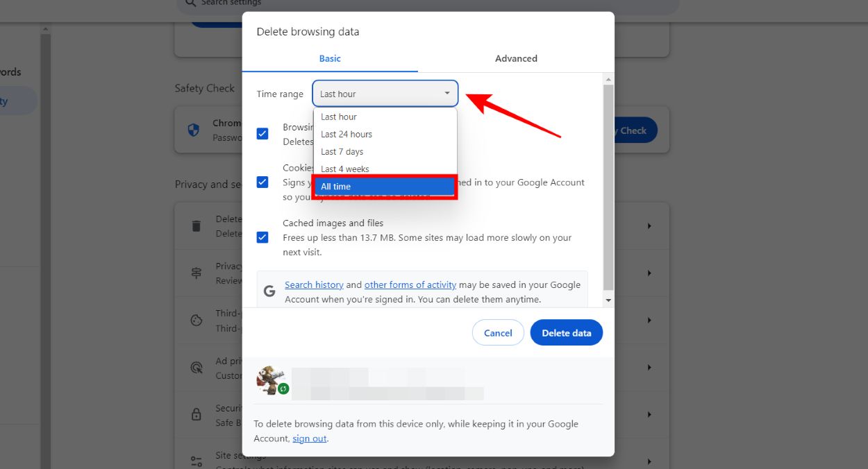Click the Chrome safety shield icon
Image resolution: width=868 pixels, height=469 pixels.
[x=195, y=130]
